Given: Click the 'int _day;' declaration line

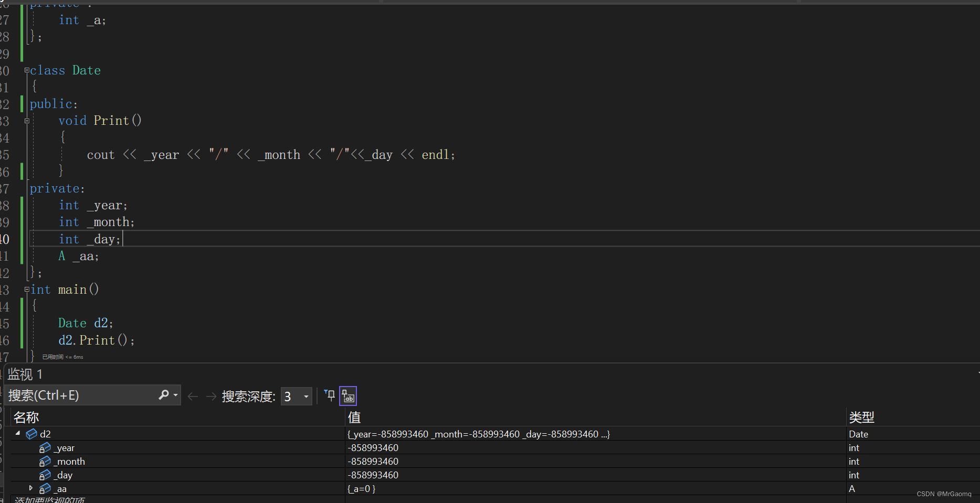Looking at the screenshot, I should pyautogui.click(x=90, y=239).
